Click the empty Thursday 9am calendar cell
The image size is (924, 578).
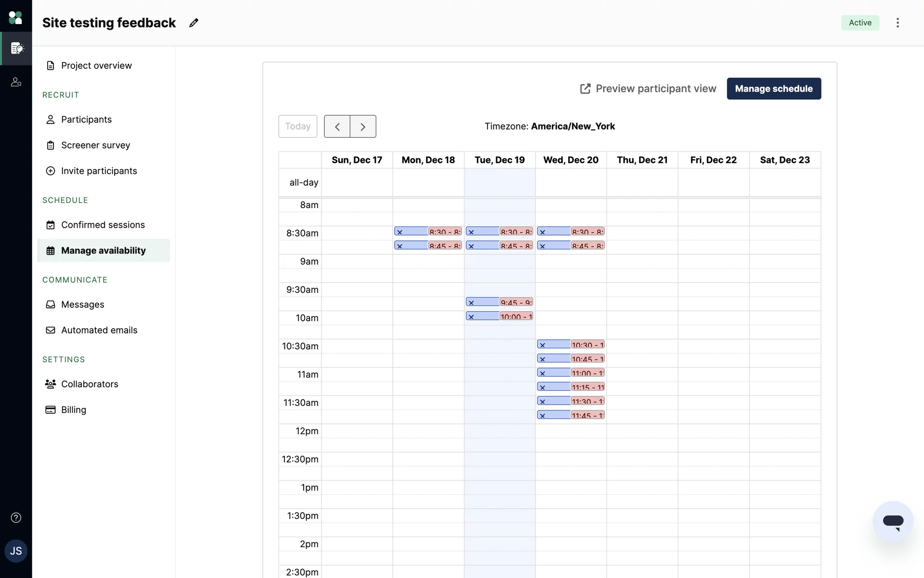pyautogui.click(x=642, y=262)
